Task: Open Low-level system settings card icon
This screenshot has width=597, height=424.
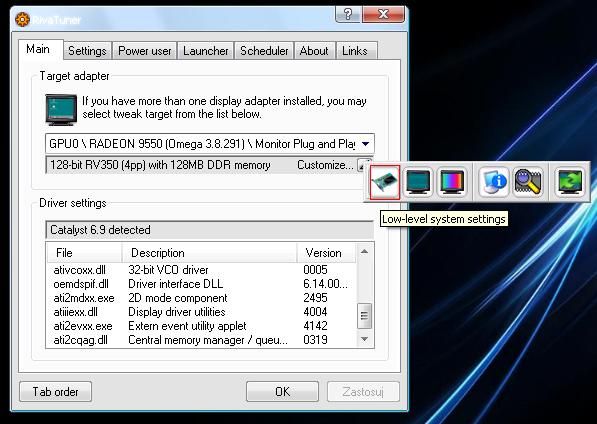Action: [x=385, y=182]
